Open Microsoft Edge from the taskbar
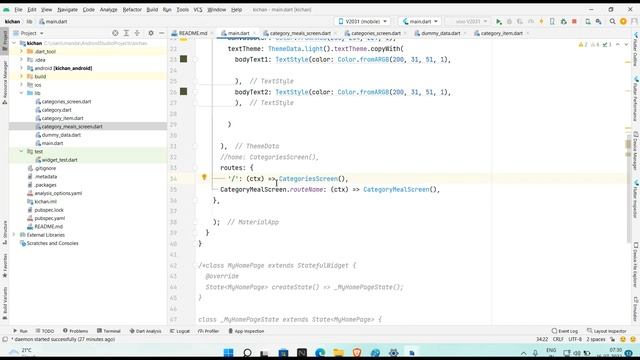 point(320,353)
